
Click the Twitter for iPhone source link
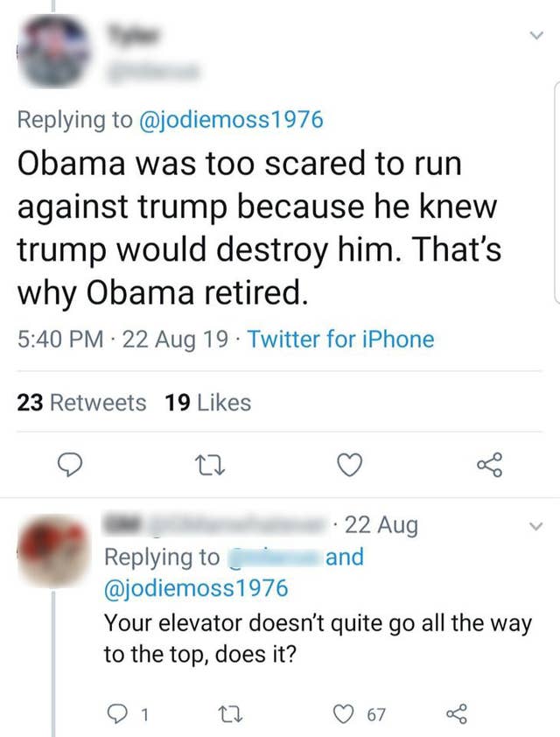point(341,339)
